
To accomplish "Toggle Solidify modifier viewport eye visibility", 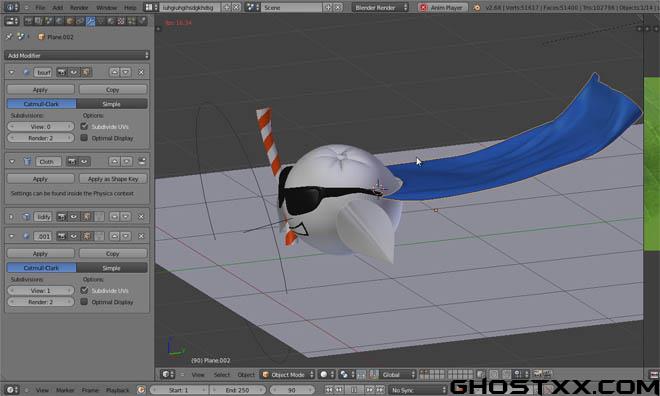I will [74, 217].
